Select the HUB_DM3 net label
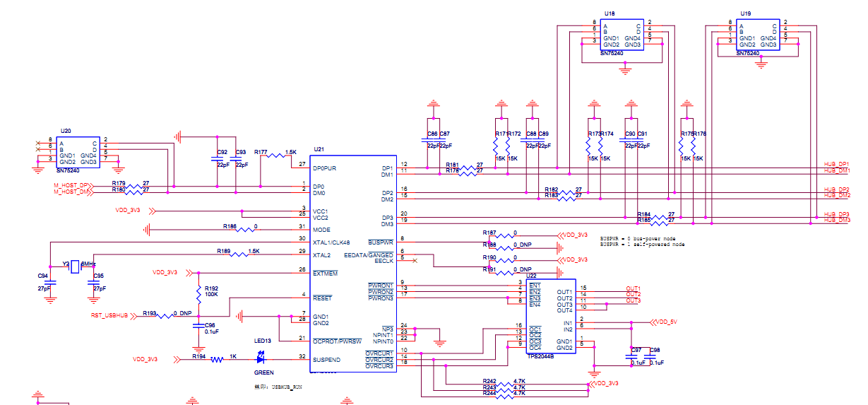 [x=837, y=221]
